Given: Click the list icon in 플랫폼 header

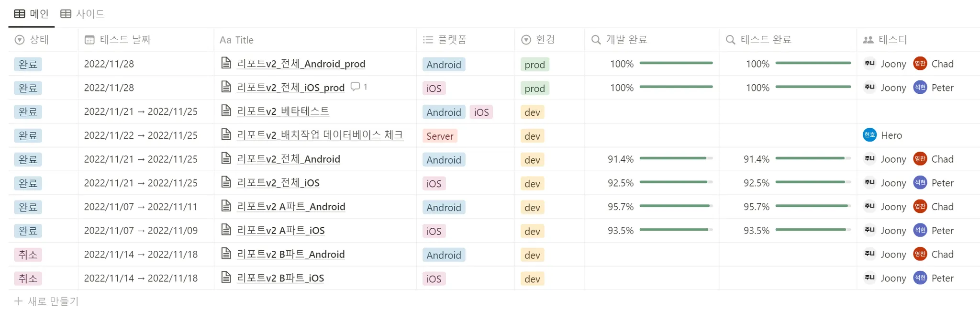Looking at the screenshot, I should (428, 40).
